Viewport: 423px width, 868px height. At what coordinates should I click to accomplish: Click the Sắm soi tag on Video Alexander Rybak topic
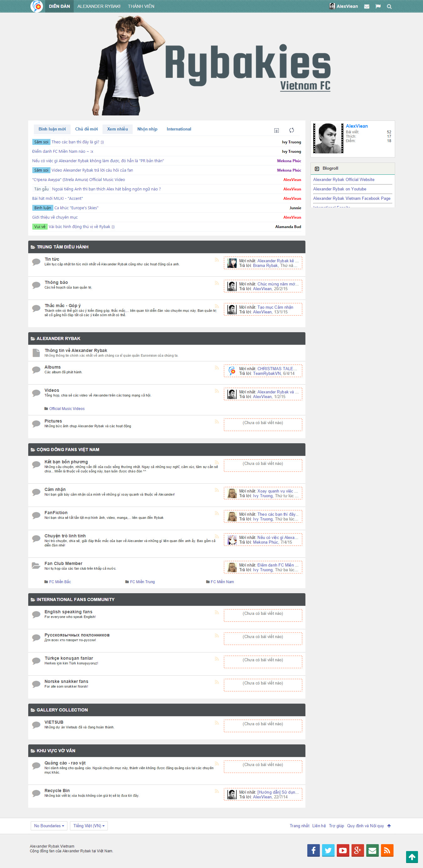(41, 170)
